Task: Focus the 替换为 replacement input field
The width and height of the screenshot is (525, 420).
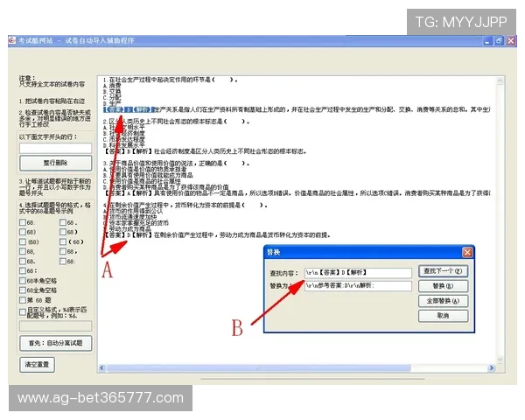Action: [x=358, y=286]
